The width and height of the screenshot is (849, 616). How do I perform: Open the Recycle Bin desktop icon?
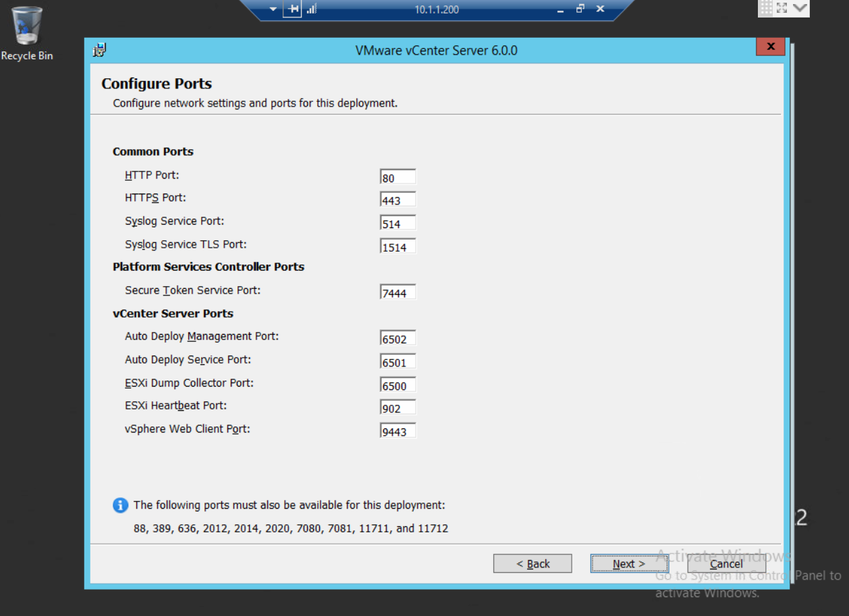click(x=27, y=34)
